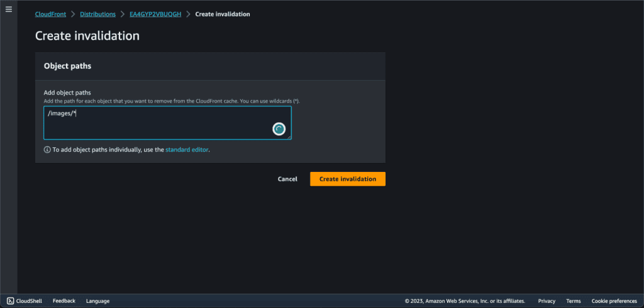Click the circular spinner icon in text area
Image resolution: width=644 pixels, height=308 pixels.
[x=279, y=129]
